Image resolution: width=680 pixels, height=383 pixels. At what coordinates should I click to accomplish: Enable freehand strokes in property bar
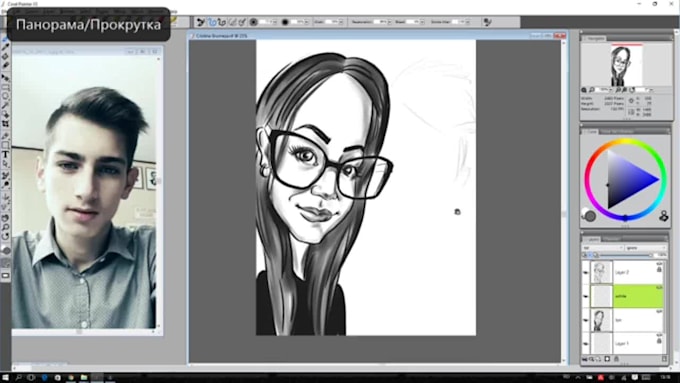click(212, 22)
